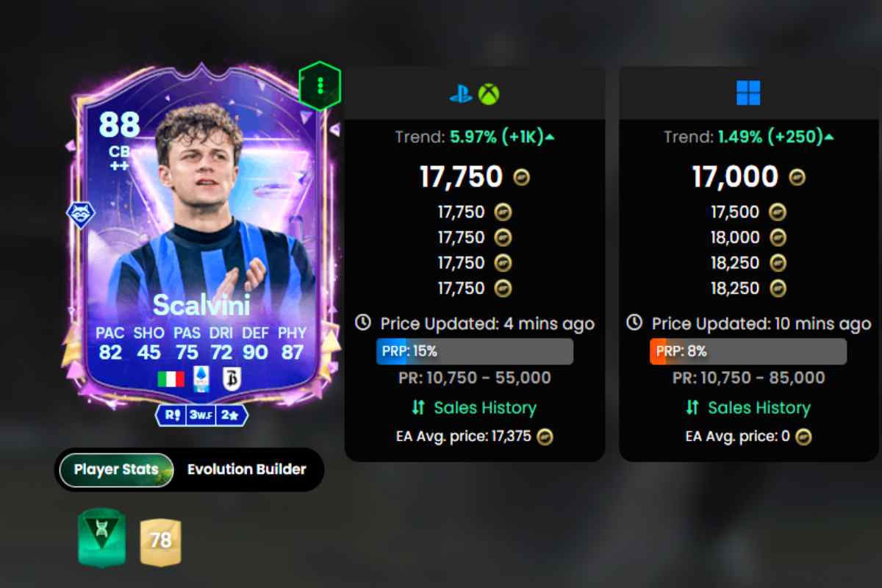Click the Xbox logo icon
The image size is (882, 588).
489,94
